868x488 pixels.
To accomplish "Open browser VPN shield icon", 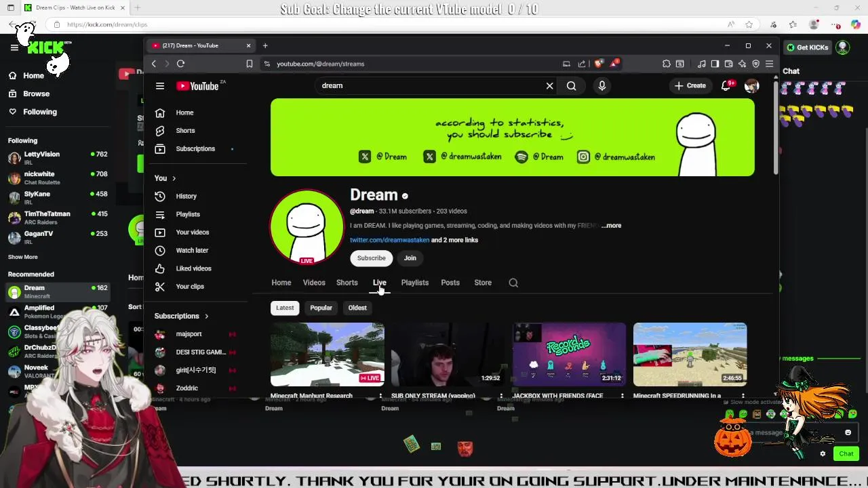I will (755, 64).
